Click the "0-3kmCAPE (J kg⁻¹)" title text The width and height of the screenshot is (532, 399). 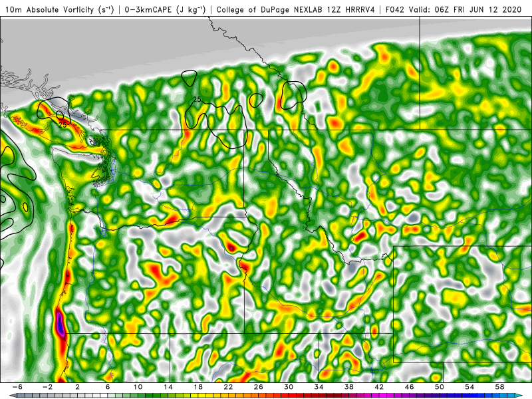pos(165,9)
